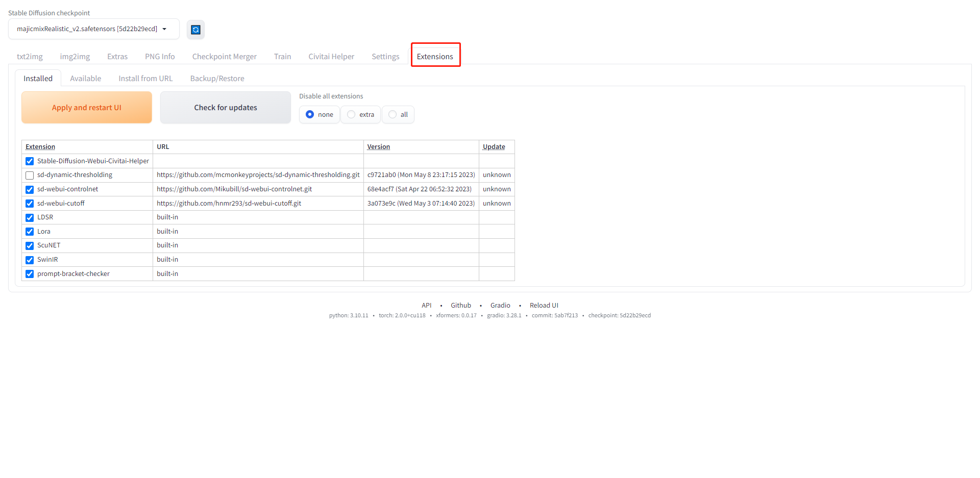Viewport: 980px width, 478px height.
Task: Open the Available extensions subtab
Action: tap(85, 79)
